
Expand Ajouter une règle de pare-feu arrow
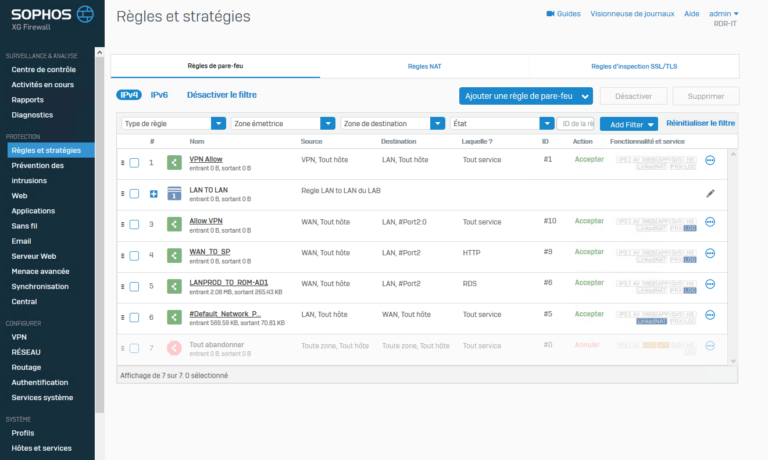585,97
